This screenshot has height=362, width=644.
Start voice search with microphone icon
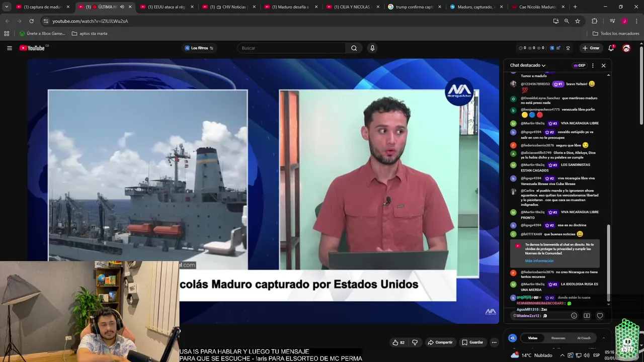(372, 48)
